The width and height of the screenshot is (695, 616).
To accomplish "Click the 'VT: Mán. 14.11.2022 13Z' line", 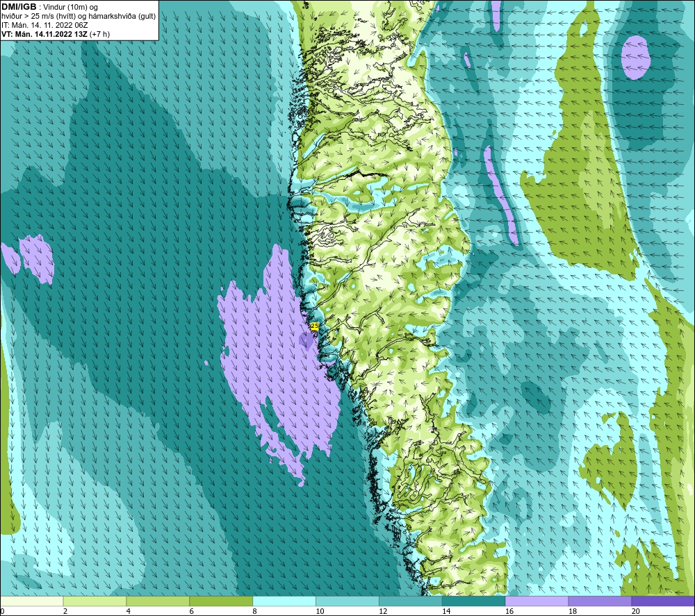I will click(x=56, y=34).
